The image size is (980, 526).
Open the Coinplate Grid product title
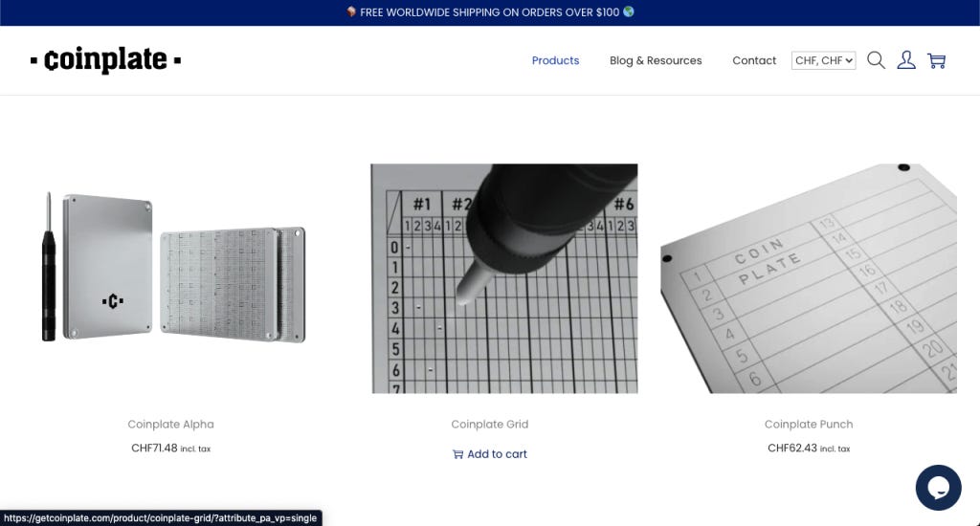tap(489, 425)
